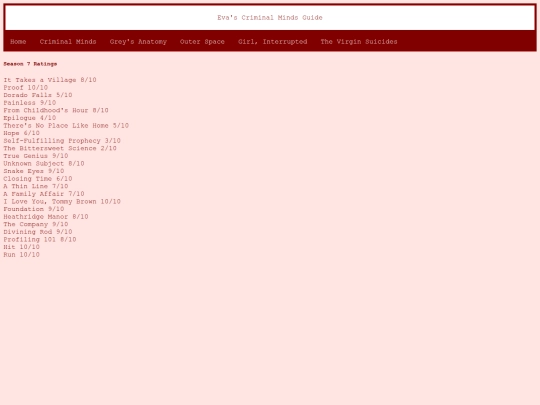Image resolution: width=540 pixels, height=405 pixels.
Task: Select Outer Space in the navigation bar
Action: 202,42
